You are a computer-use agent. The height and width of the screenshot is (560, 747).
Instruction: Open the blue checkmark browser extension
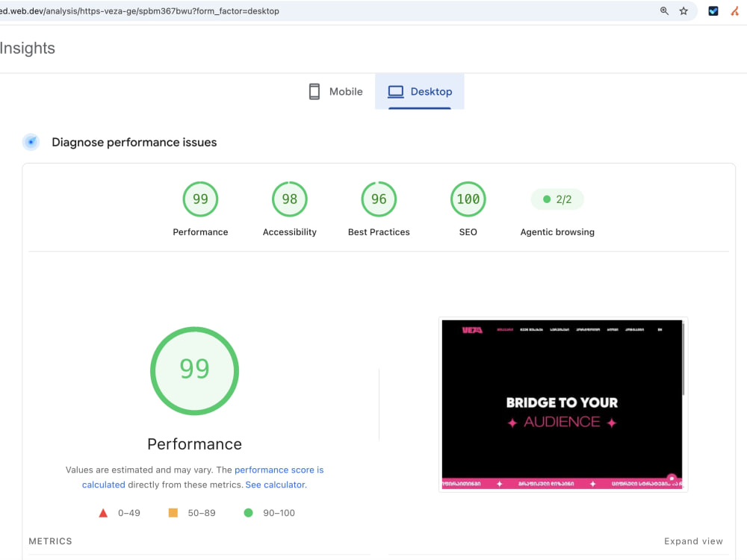click(x=713, y=11)
